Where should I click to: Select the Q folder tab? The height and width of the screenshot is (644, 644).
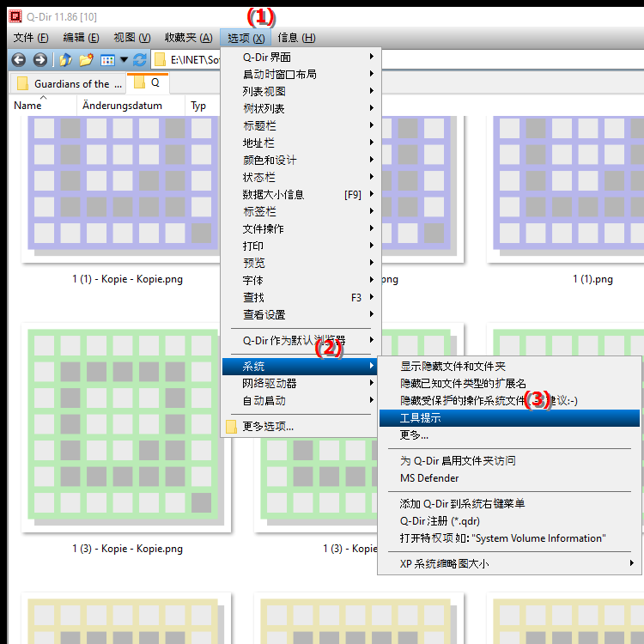pyautogui.click(x=148, y=83)
